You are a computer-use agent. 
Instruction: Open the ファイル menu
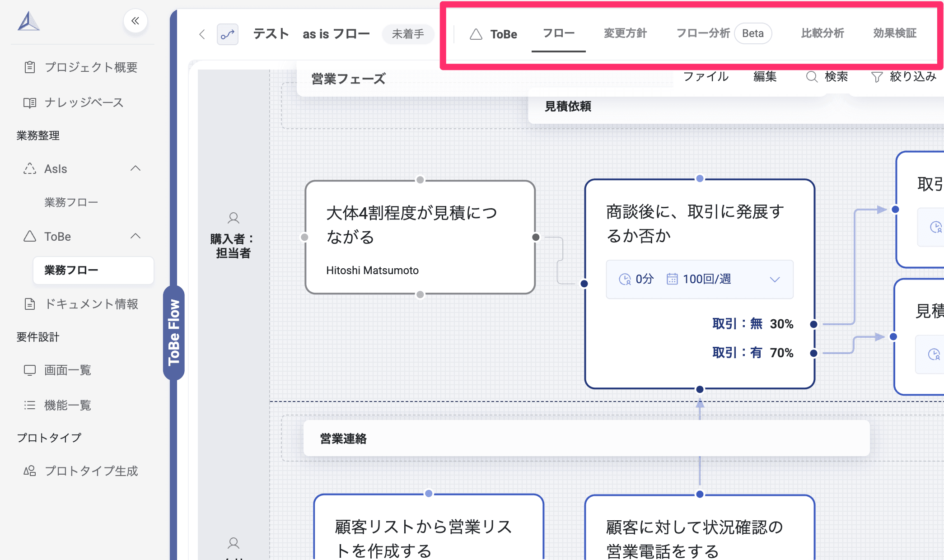pos(706,77)
